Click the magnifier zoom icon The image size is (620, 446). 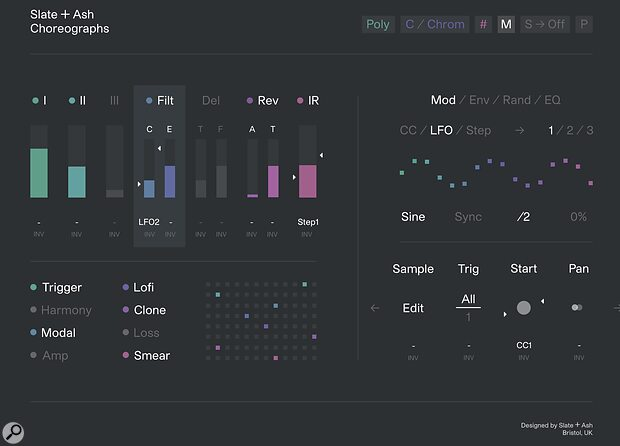point(14,431)
